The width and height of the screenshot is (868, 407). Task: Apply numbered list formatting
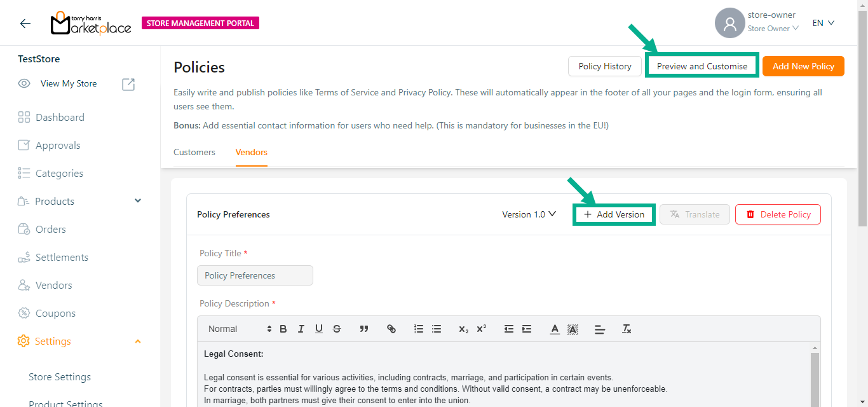coord(419,329)
